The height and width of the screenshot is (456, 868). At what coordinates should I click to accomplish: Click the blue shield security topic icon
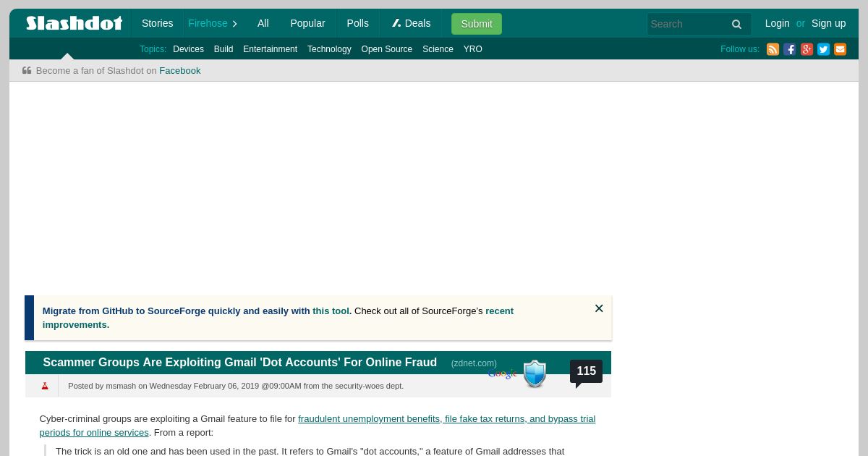pos(535,373)
